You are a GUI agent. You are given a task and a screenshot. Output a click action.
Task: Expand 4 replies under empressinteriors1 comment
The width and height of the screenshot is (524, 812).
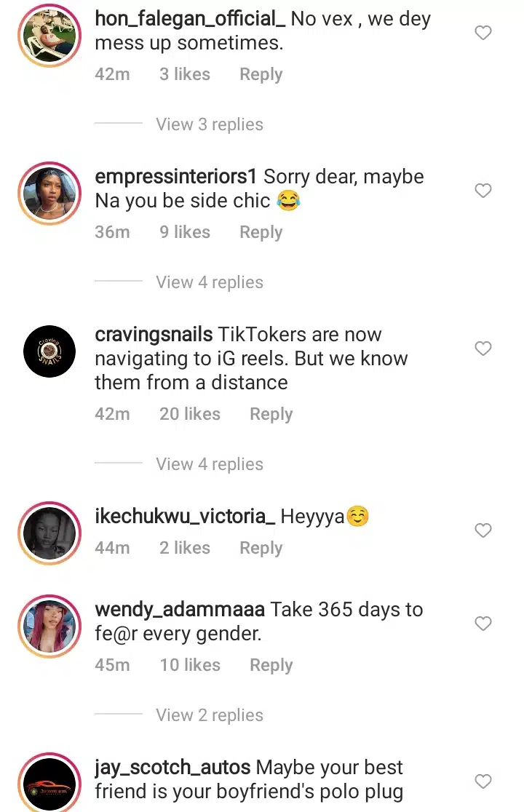(x=209, y=282)
